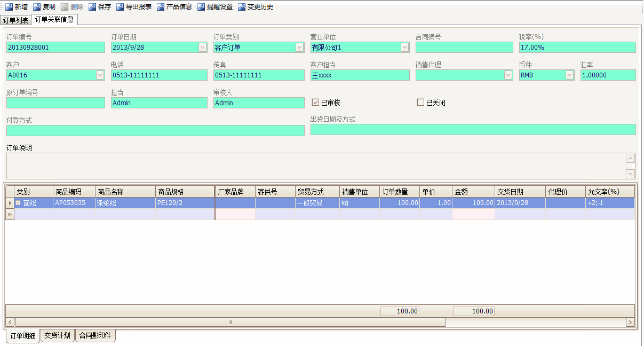Click the 导出报表 export report icon

(120, 7)
